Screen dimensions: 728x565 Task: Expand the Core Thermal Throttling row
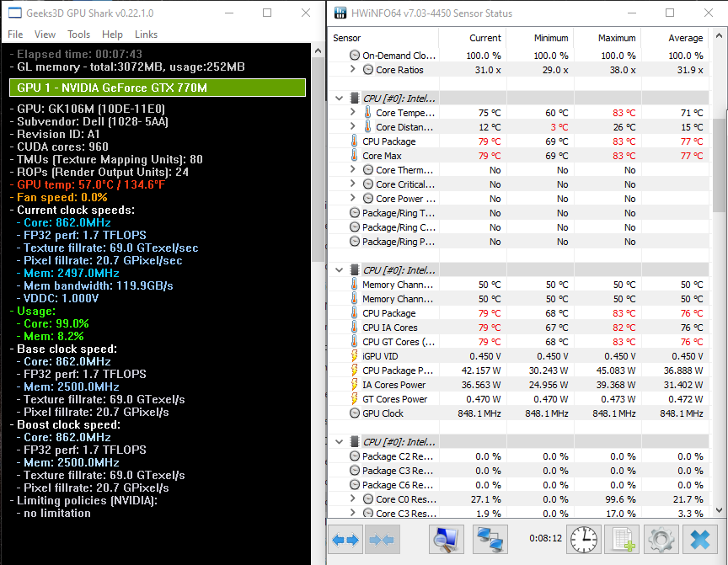(352, 169)
